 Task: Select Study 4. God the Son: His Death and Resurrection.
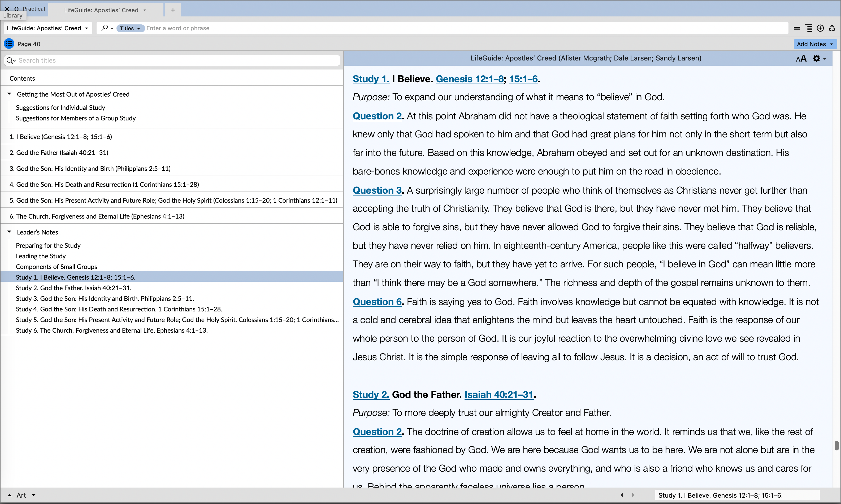point(119,309)
